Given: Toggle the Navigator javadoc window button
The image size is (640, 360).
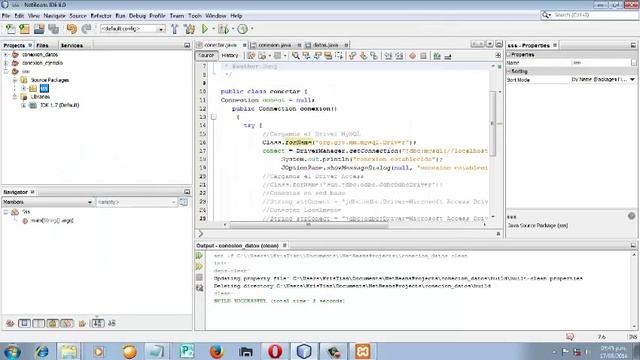Looking at the screenshot, I should (x=183, y=202).
